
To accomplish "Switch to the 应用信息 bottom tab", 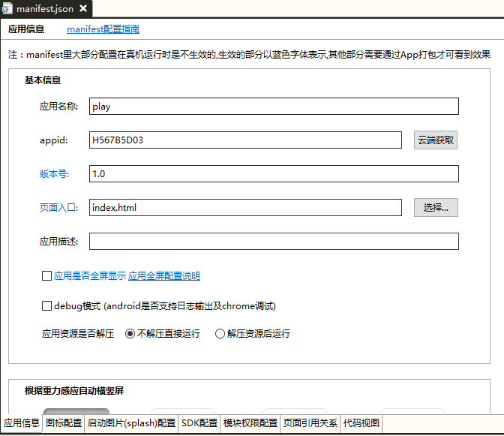I will click(x=22, y=422).
